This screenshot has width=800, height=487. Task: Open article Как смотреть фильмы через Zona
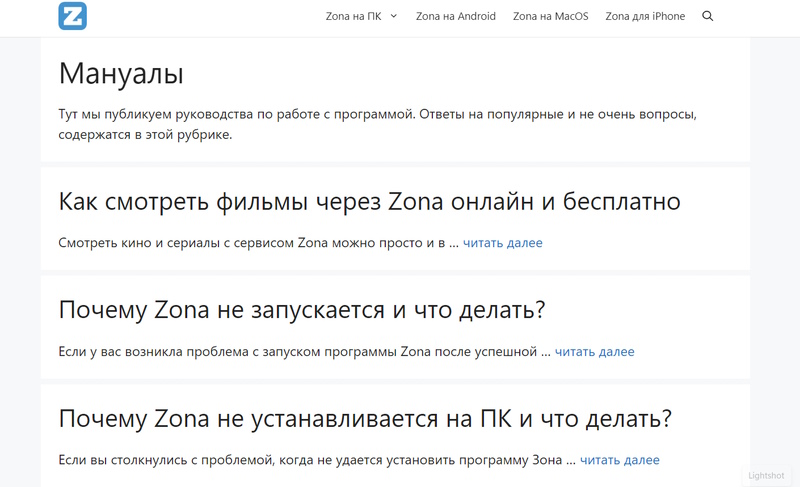tap(369, 202)
